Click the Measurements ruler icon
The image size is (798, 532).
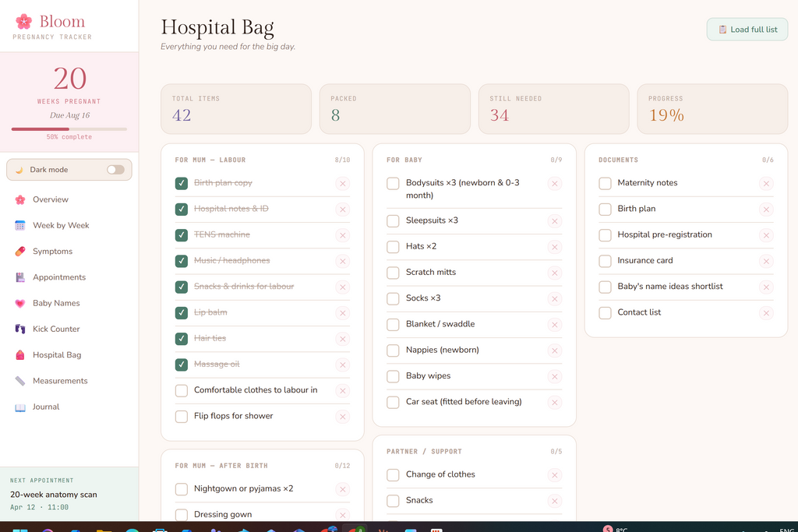click(x=20, y=381)
